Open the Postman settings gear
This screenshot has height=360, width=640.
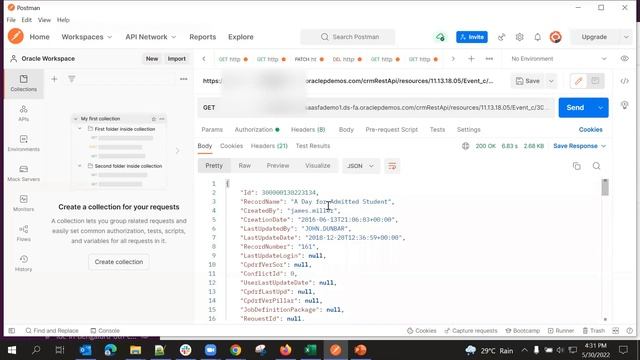tap(519, 37)
